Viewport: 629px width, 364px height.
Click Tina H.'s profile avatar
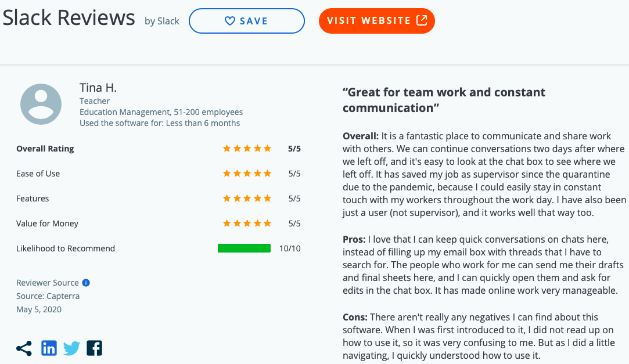click(x=41, y=104)
